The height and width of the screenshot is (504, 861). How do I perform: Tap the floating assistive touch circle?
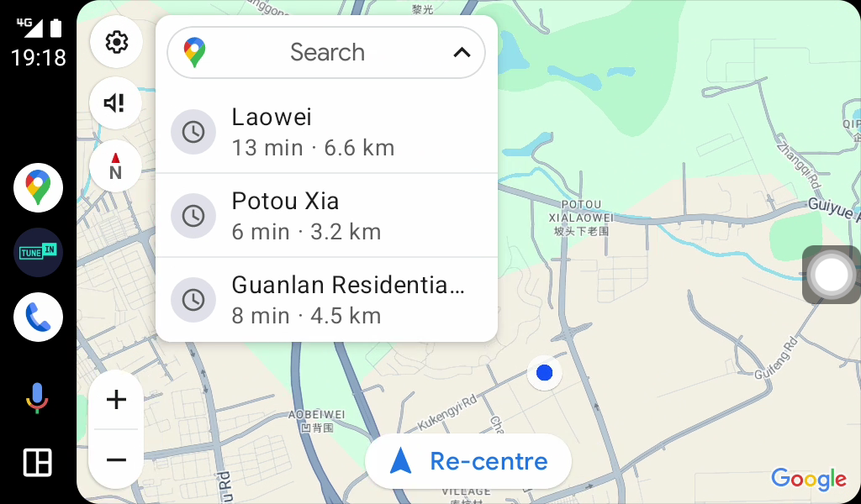(x=832, y=275)
